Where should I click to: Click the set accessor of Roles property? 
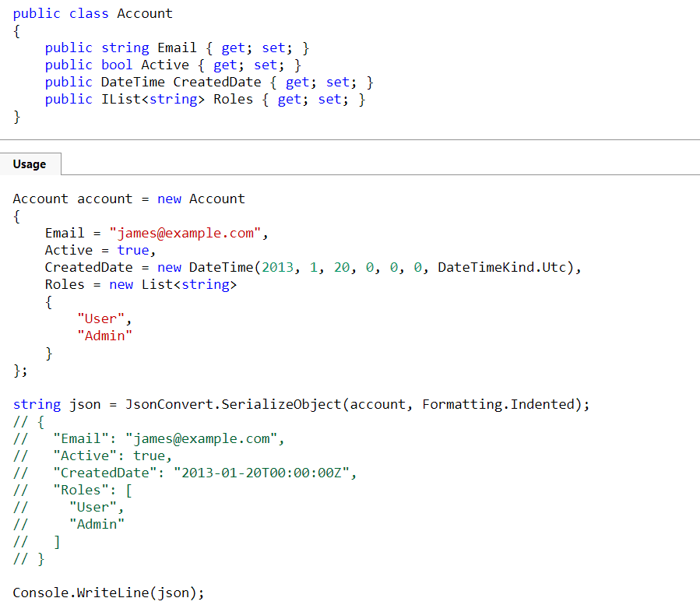330,99
